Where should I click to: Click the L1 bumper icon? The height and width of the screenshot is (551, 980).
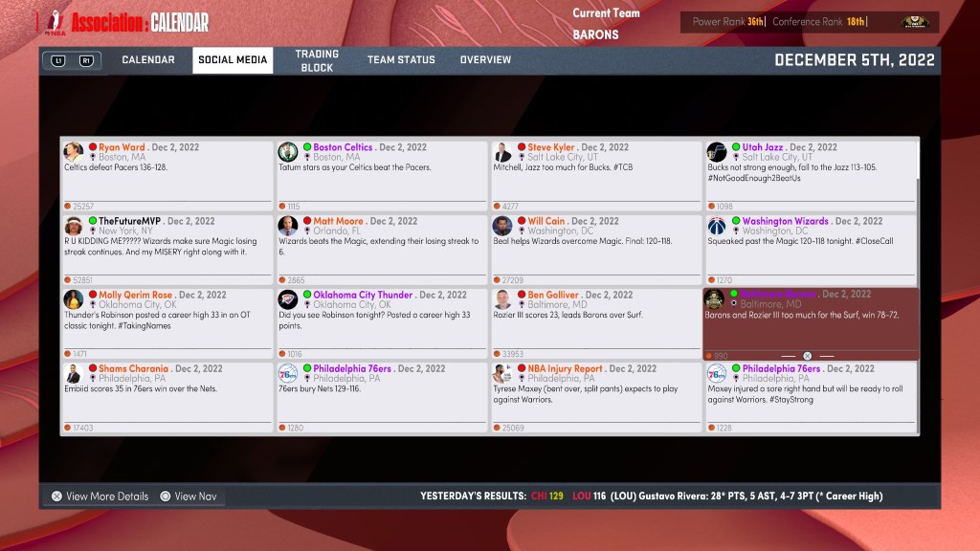(x=58, y=60)
